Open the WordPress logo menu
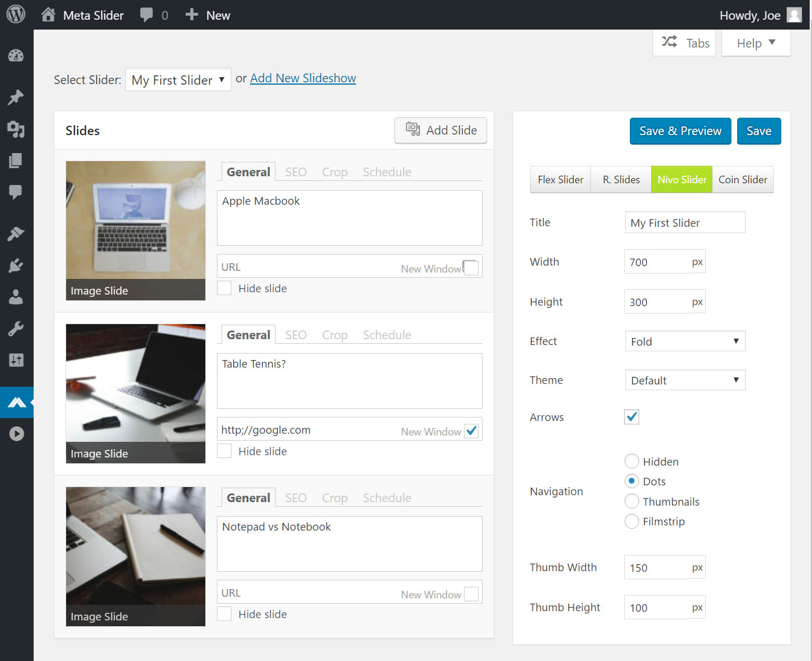 coord(16,14)
